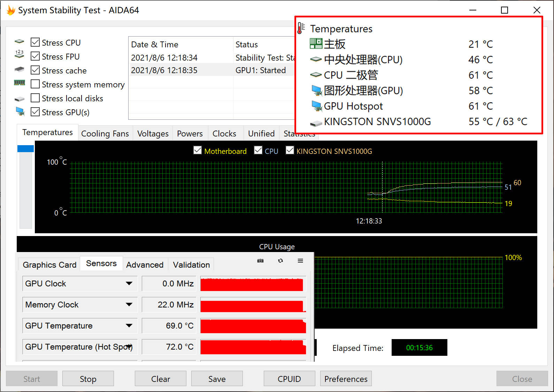Screen dimensions: 554x392
Task: Click the 72.0 °C Hot Spot value
Action: click(169, 347)
